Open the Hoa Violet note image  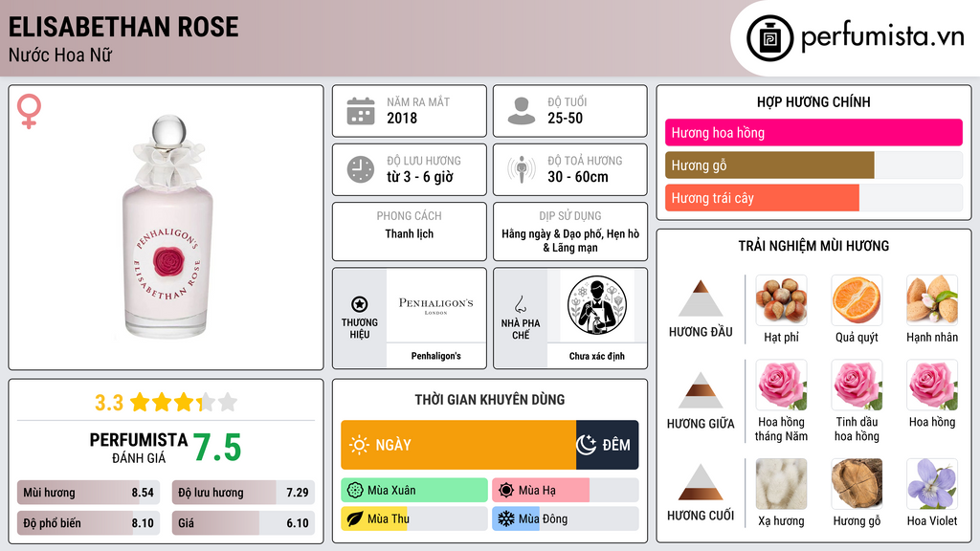point(932,484)
